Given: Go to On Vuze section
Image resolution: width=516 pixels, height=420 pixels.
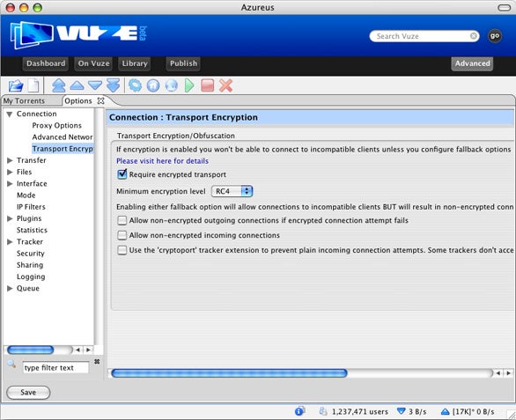Looking at the screenshot, I should coord(93,63).
